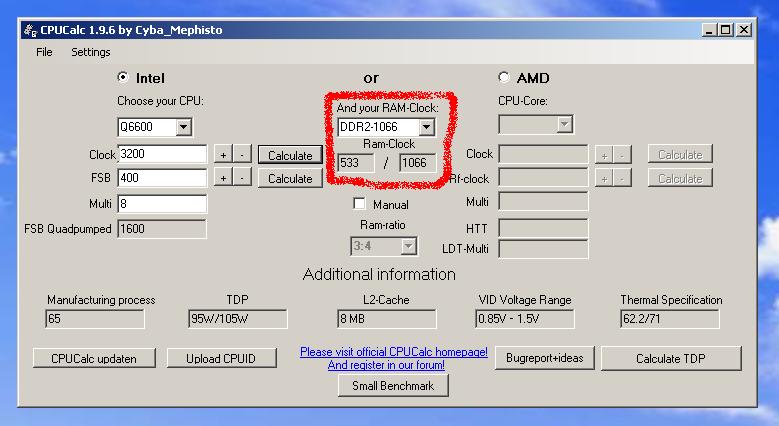Click the Ram-Clock field showing 533
The image size is (779, 426).
click(x=356, y=163)
